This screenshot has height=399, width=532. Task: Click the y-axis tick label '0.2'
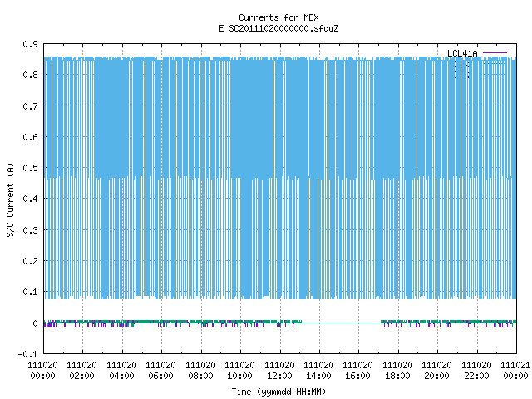pyautogui.click(x=30, y=261)
